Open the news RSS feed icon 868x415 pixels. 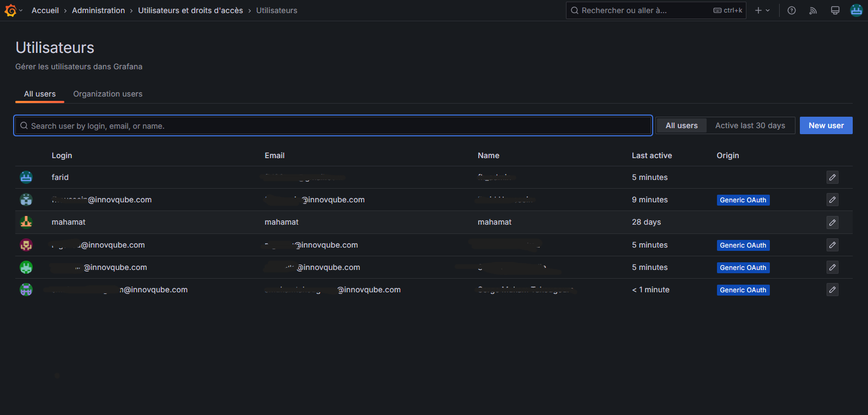click(x=813, y=10)
